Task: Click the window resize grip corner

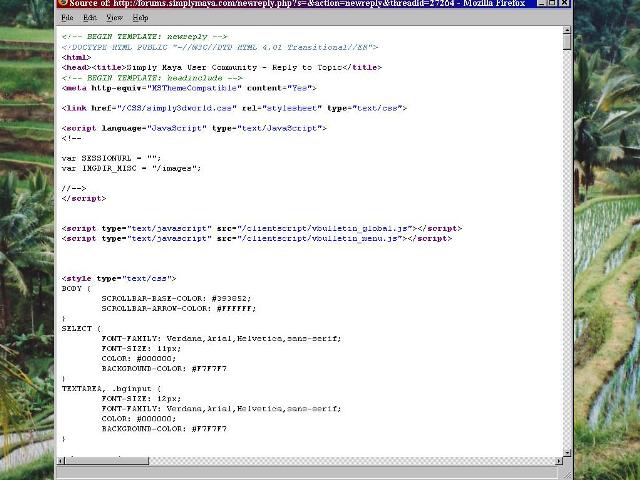Action: [x=567, y=474]
